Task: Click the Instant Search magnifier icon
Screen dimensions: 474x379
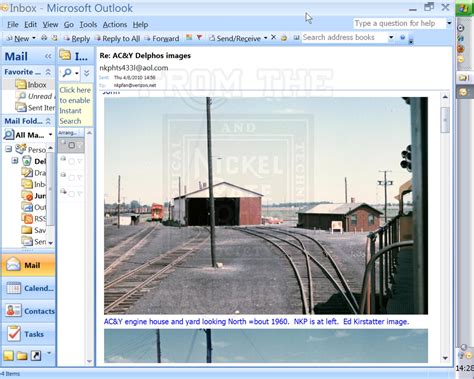Action: pos(67,72)
